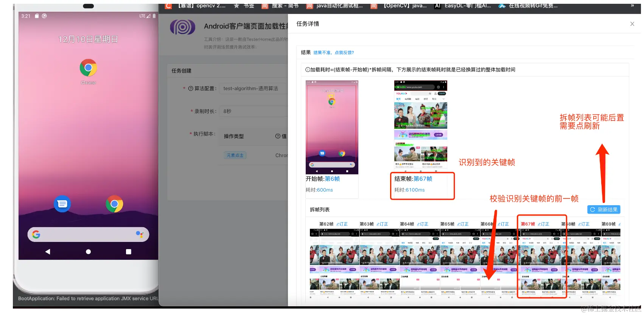Open the java自动化测试框 bookmark

tap(334, 6)
